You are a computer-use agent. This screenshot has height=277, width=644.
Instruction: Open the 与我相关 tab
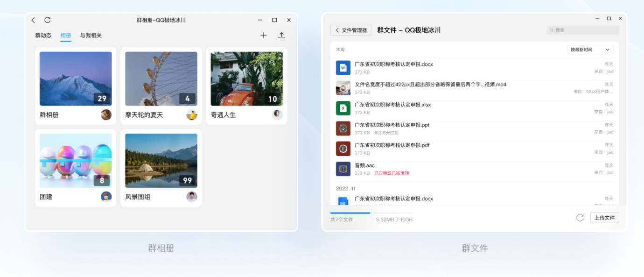91,36
